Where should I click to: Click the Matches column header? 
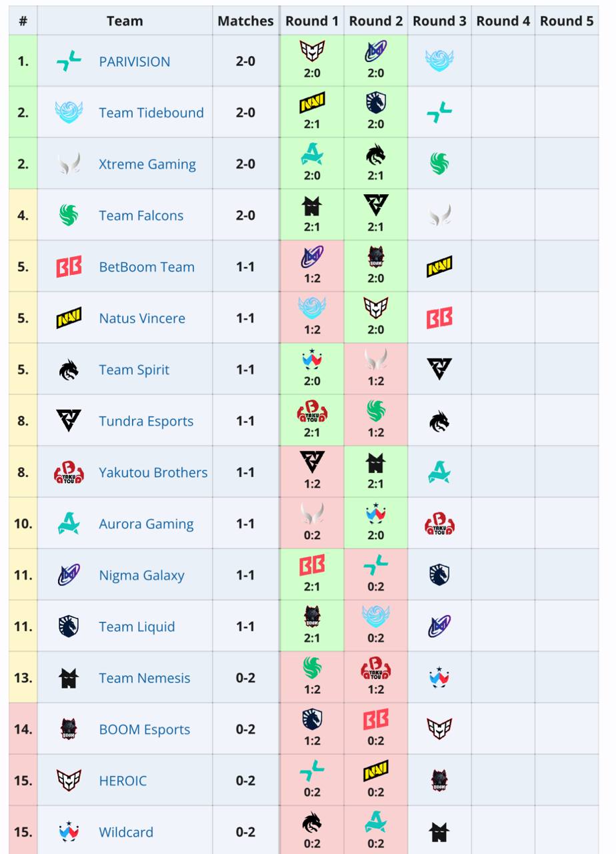tap(245, 21)
